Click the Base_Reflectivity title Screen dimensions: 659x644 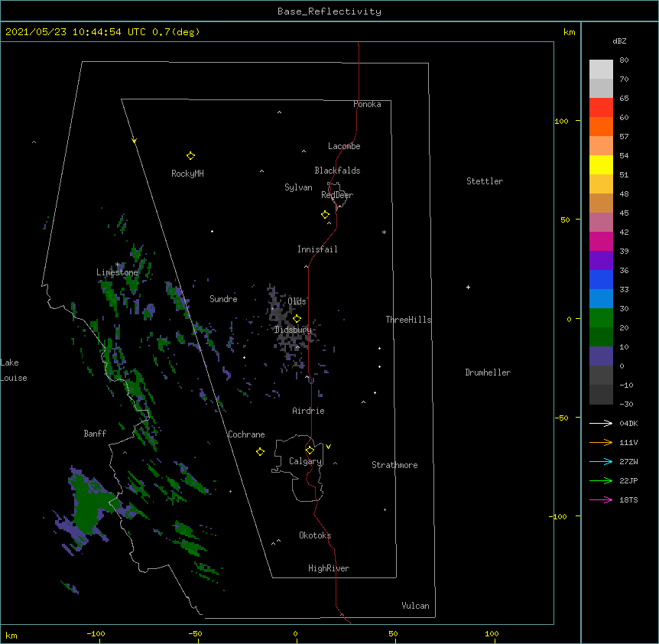pyautogui.click(x=329, y=11)
